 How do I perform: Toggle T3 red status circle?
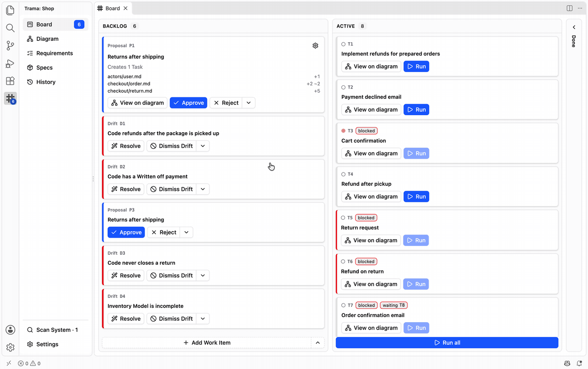tap(343, 131)
